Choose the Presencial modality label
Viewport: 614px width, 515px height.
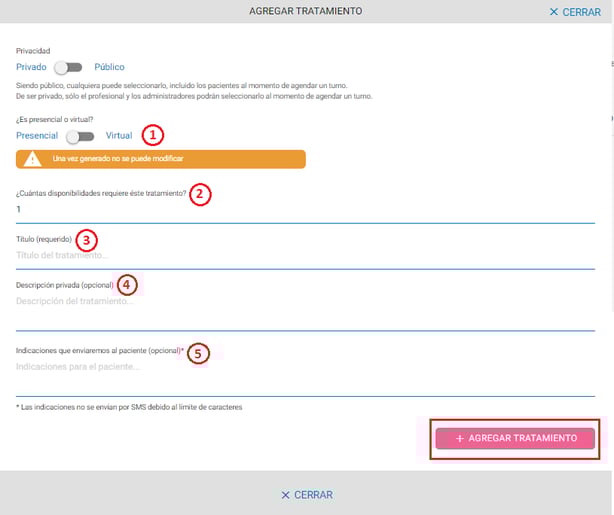coord(37,135)
